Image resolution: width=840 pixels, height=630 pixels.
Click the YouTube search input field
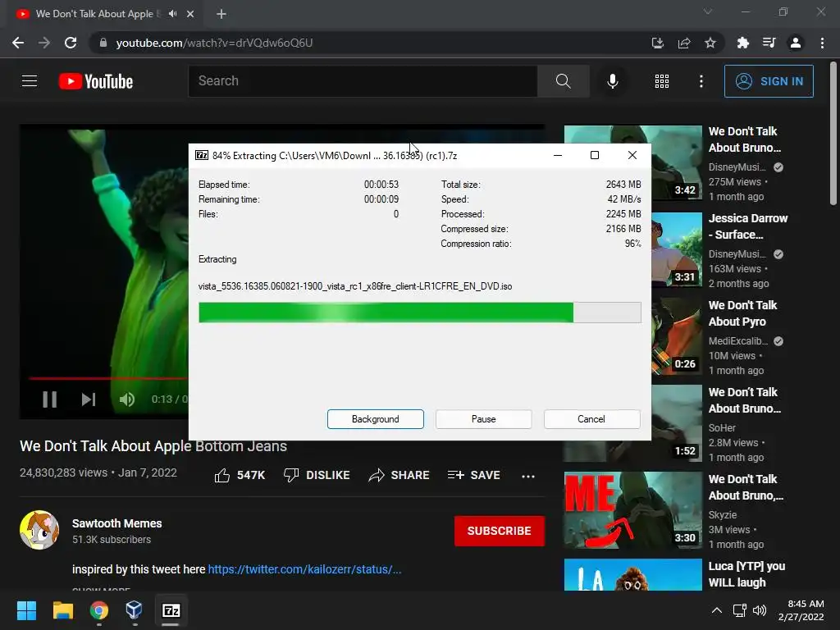(x=363, y=81)
